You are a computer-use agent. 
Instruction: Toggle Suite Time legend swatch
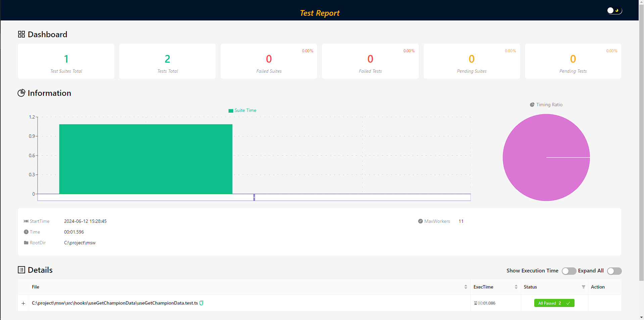click(x=231, y=111)
